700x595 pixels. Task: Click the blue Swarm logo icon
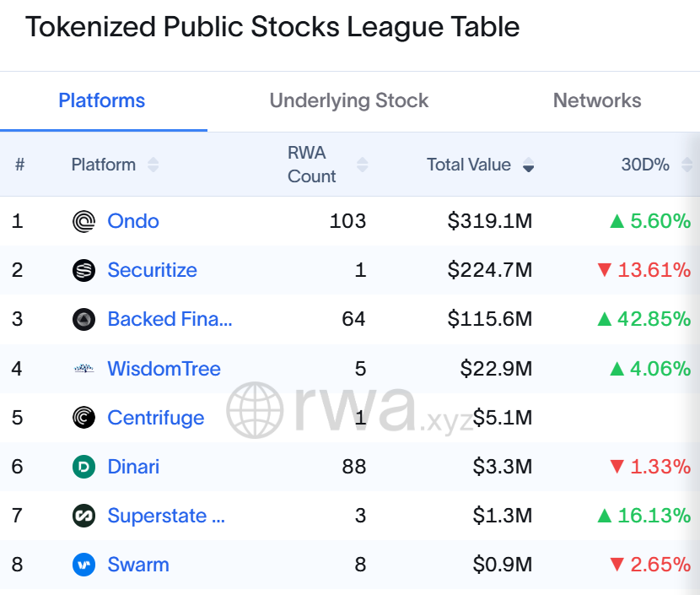[83, 565]
